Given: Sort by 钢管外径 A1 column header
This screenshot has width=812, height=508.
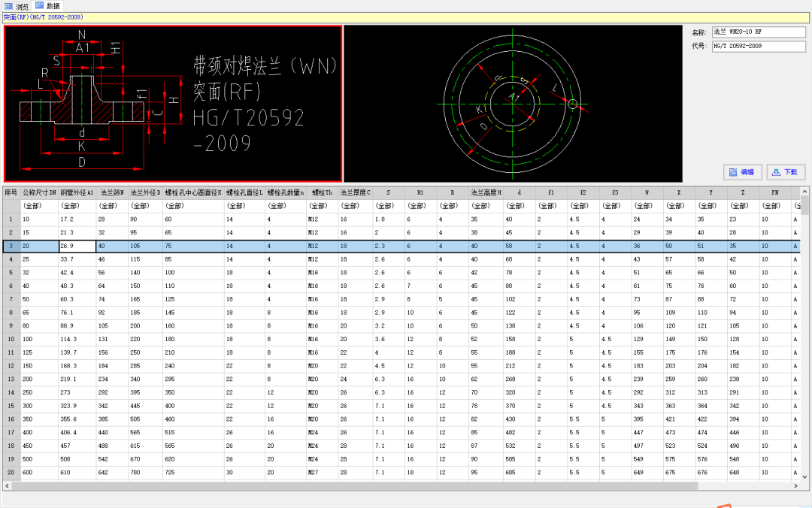Looking at the screenshot, I should click(x=77, y=192).
